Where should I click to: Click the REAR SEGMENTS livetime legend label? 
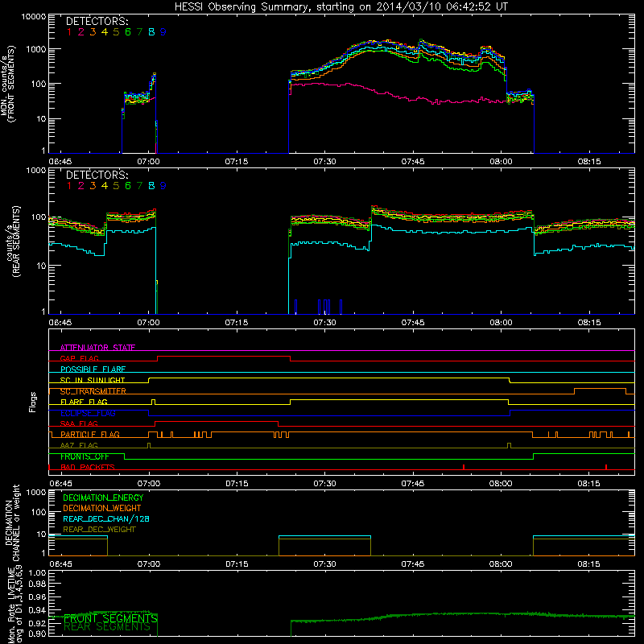tap(107, 627)
